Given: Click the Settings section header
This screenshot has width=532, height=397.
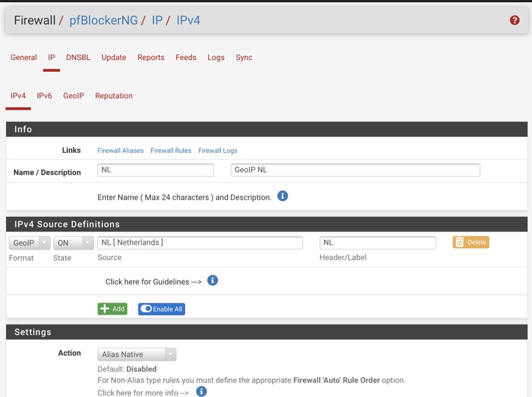Looking at the screenshot, I should [x=267, y=332].
